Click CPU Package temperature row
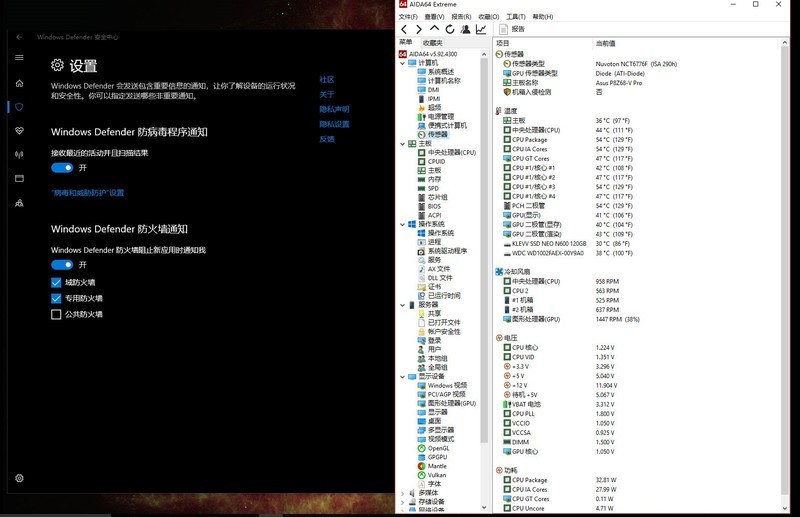Screen dimensions: 800x517 (x=568, y=140)
